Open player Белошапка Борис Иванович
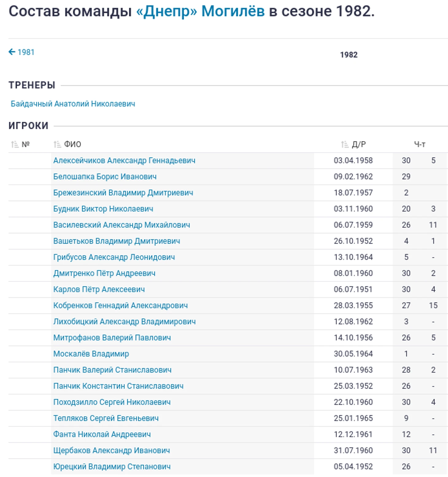Viewport: 448px width, 477px height. point(105,177)
